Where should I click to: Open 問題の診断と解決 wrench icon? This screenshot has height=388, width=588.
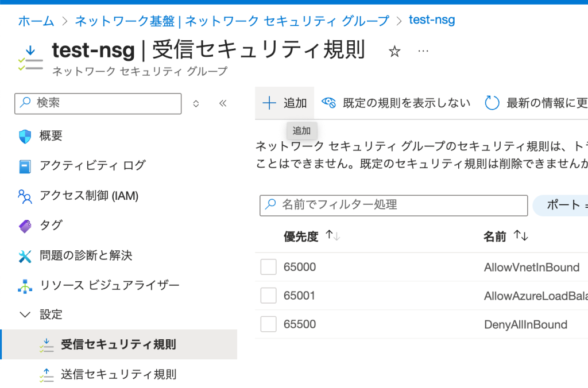25,256
